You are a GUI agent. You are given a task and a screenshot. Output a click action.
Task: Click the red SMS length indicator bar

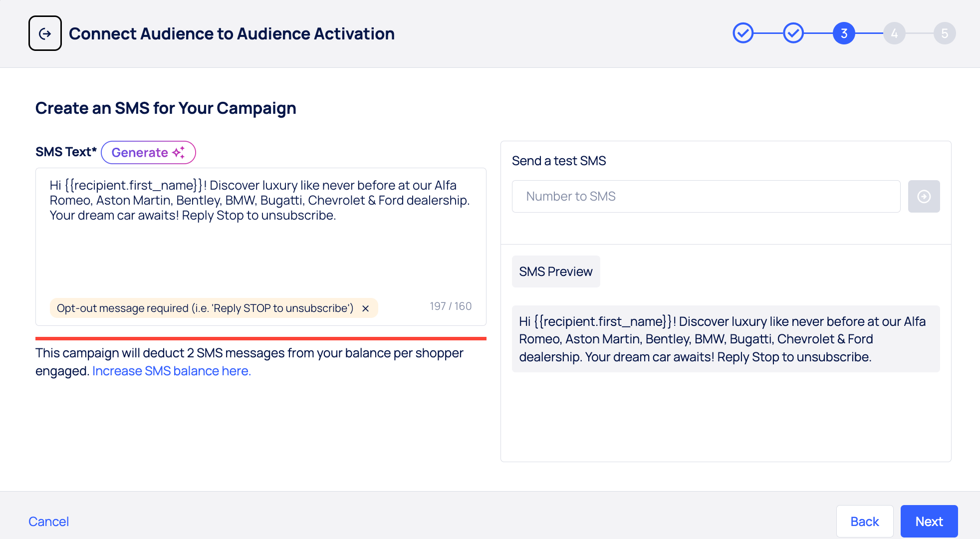[x=260, y=338]
